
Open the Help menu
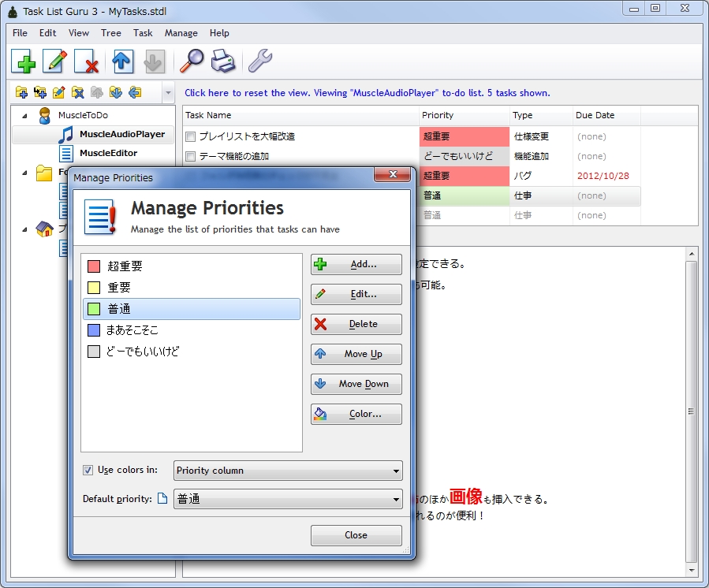[x=219, y=33]
